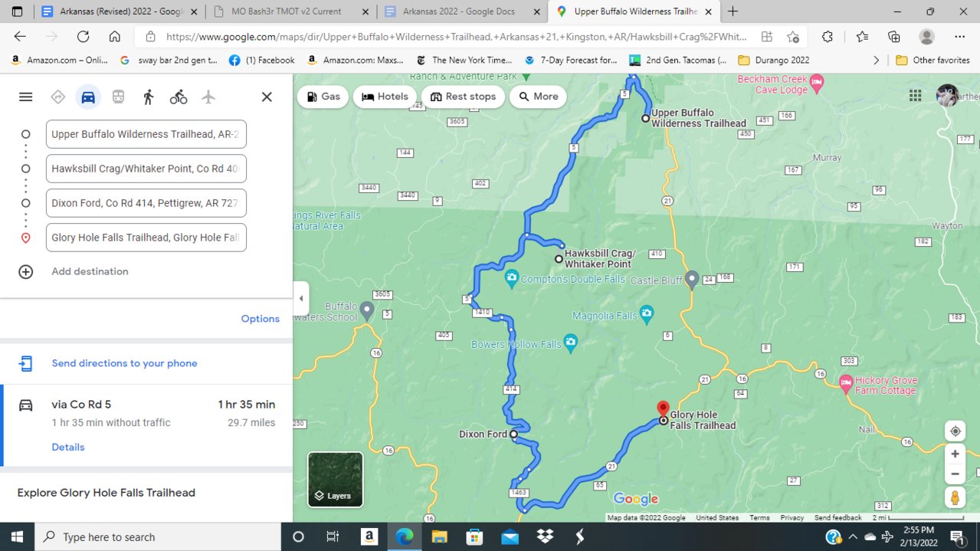Open the Windows Start menu
Image resolution: width=980 pixels, height=551 pixels.
click(x=17, y=536)
